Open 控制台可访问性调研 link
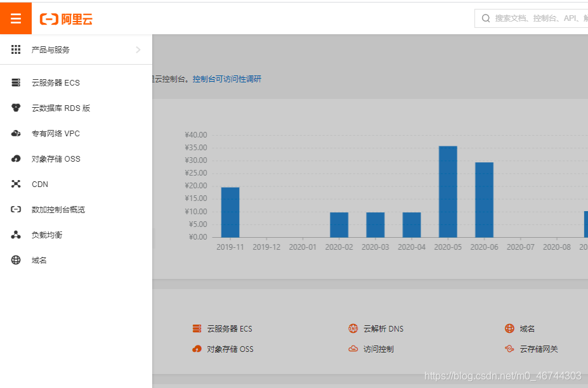This screenshot has height=388, width=588. pyautogui.click(x=227, y=79)
